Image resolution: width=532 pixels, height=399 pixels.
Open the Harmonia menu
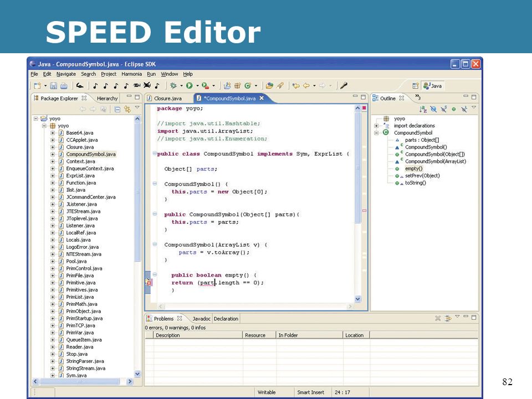(132, 74)
